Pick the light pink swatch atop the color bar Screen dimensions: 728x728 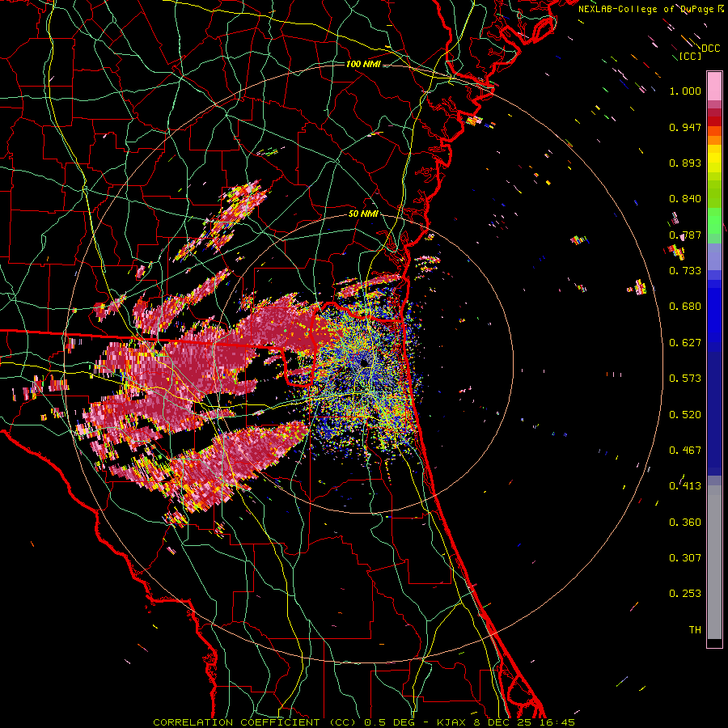click(714, 87)
